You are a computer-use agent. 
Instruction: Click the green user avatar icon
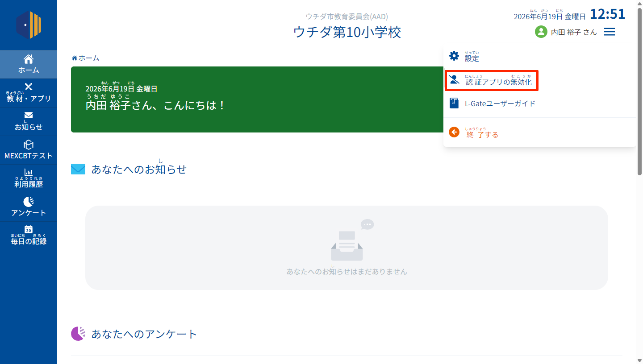[x=541, y=32]
